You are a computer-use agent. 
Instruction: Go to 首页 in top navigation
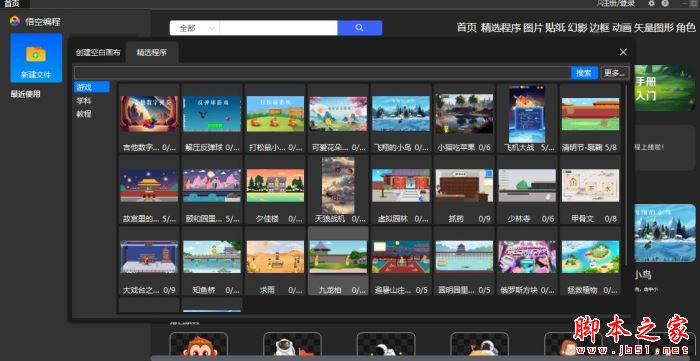click(467, 28)
